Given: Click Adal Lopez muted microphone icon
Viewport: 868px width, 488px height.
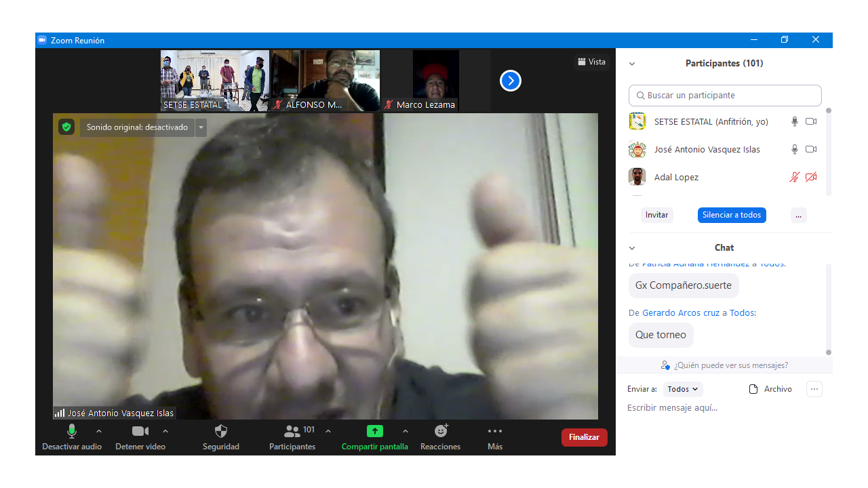Looking at the screenshot, I should (x=795, y=177).
